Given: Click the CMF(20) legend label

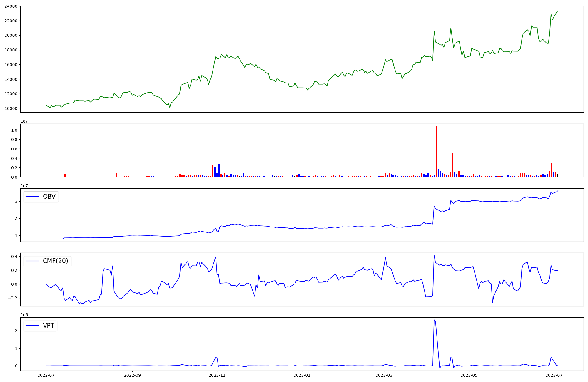Looking at the screenshot, I should point(55,261).
